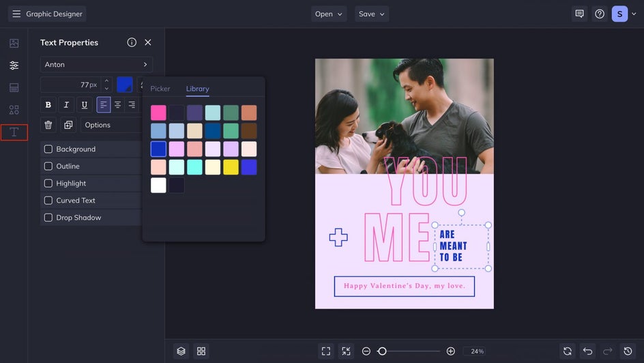Image resolution: width=644 pixels, height=363 pixels.
Task: Delete text using trash icon
Action: tap(48, 125)
